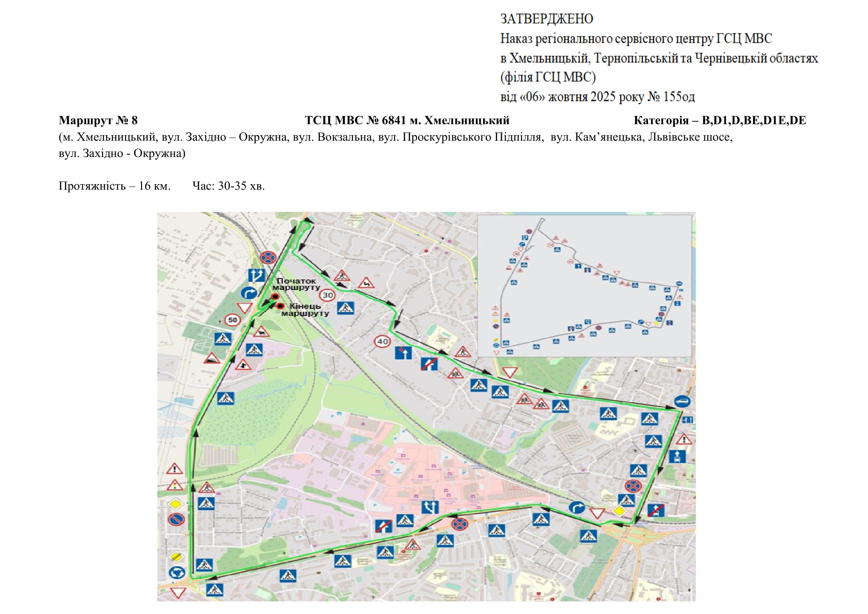Click the ТСЦ МВС № 6841 title
The height and width of the screenshot is (614, 868).
pos(407,120)
